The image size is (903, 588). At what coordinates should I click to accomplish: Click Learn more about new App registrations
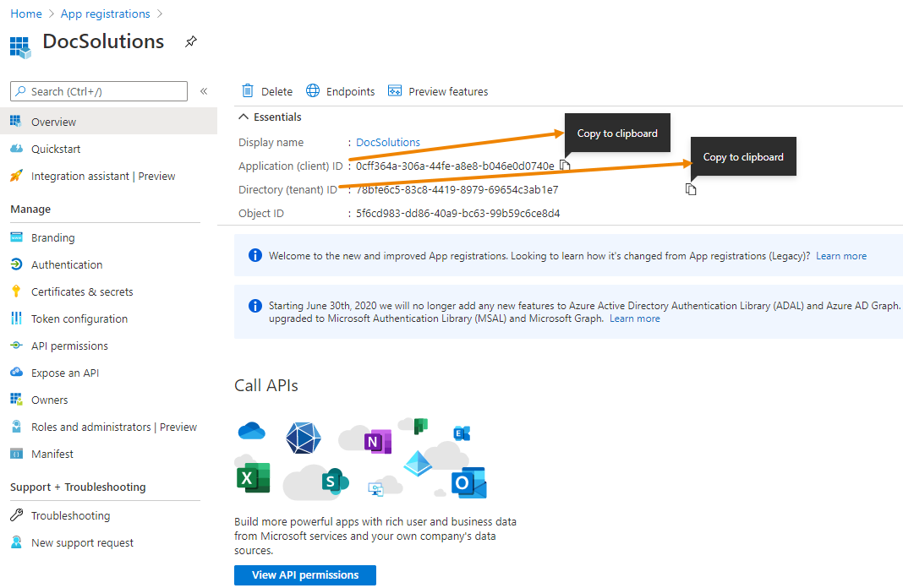tap(840, 256)
